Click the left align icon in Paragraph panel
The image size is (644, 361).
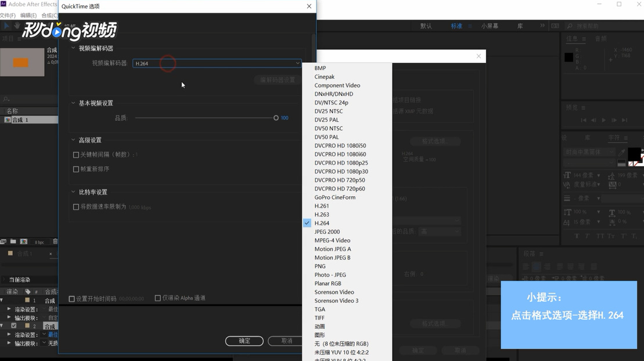526,266
